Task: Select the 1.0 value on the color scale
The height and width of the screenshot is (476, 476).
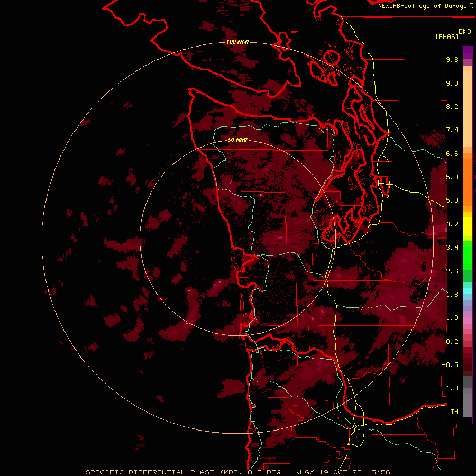Action: (x=452, y=318)
